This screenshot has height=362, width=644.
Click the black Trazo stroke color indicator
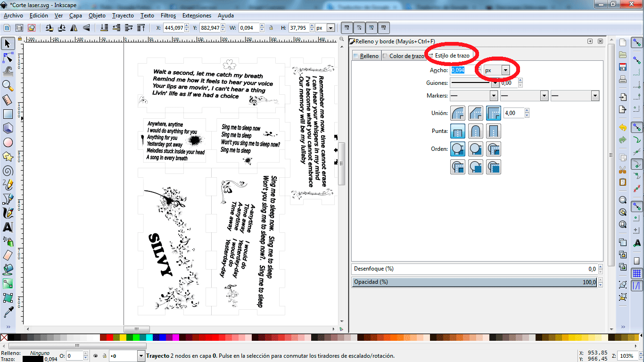33,359
